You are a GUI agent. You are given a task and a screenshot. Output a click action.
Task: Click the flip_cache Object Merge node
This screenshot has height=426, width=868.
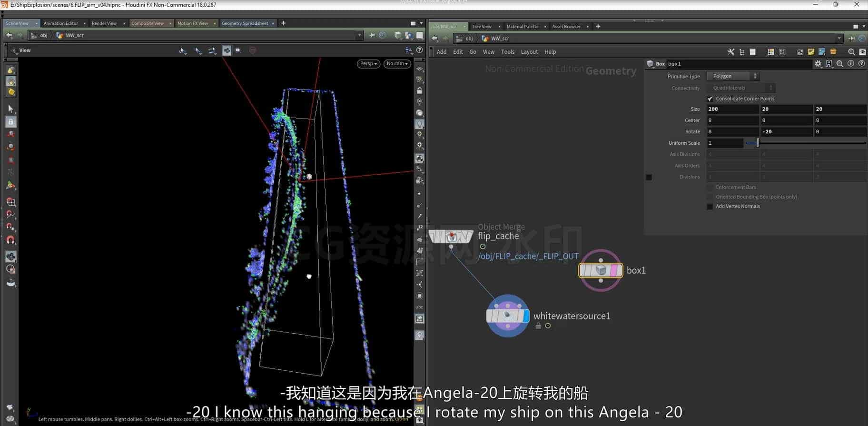tap(451, 236)
